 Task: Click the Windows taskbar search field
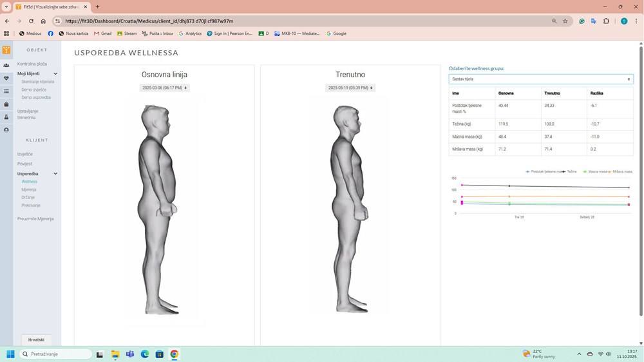click(56, 354)
